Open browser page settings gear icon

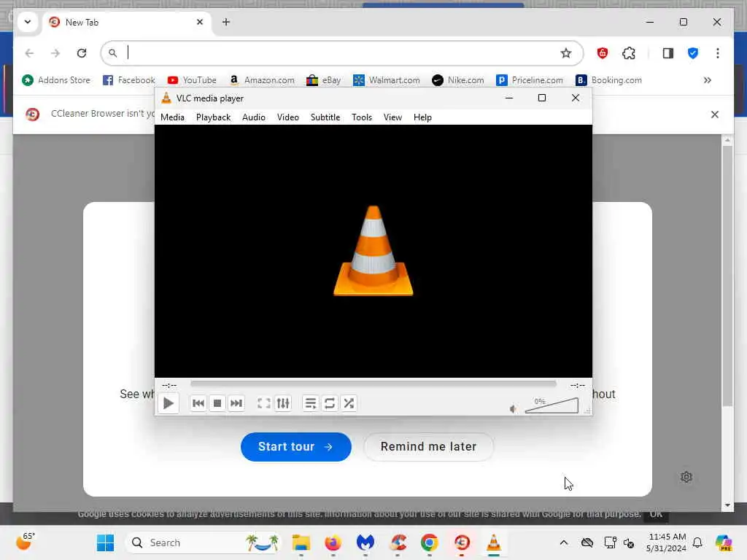(x=686, y=477)
